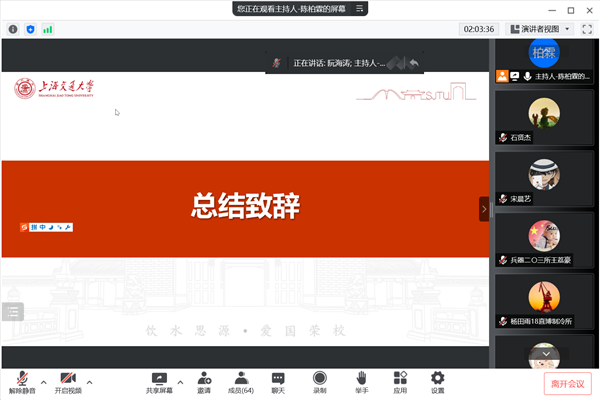Screen dimensions: 600x400
Task: Click the meeting info icon
Action: click(x=13, y=29)
